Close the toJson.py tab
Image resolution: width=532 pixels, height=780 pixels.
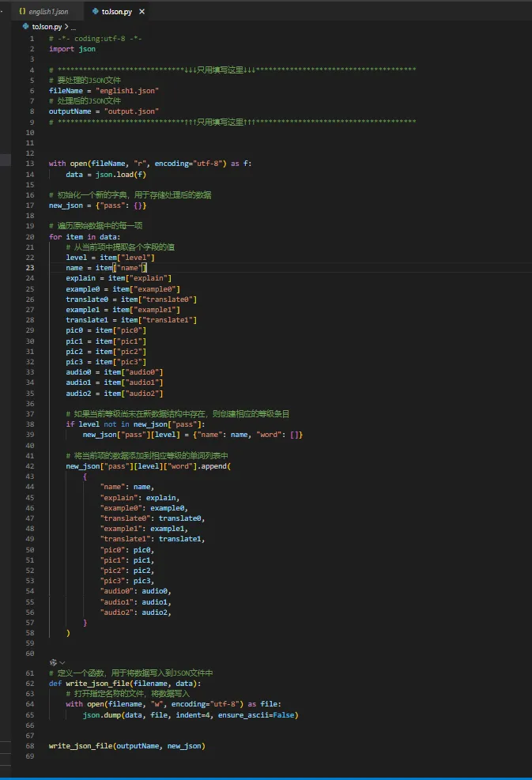pyautogui.click(x=140, y=12)
